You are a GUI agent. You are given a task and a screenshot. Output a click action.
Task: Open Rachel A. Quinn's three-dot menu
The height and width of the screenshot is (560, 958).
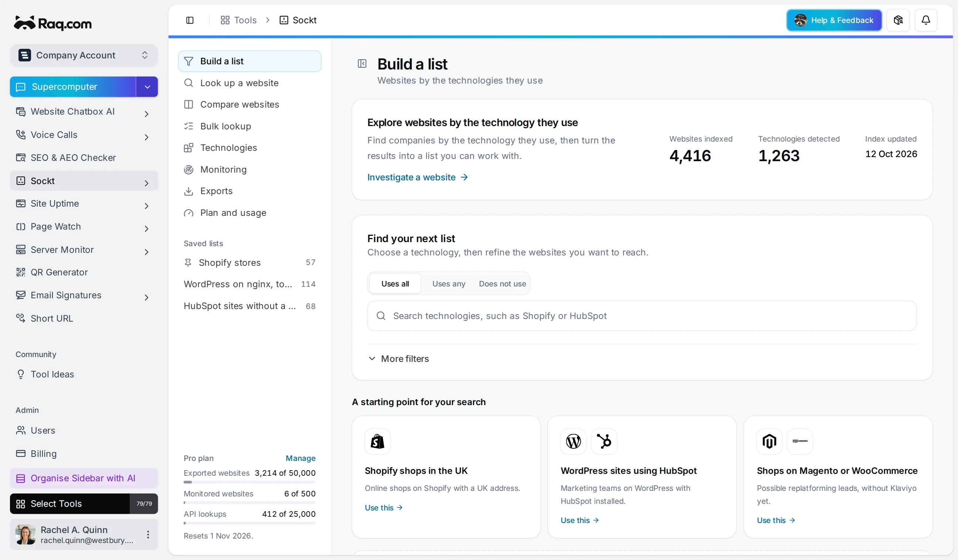148,534
